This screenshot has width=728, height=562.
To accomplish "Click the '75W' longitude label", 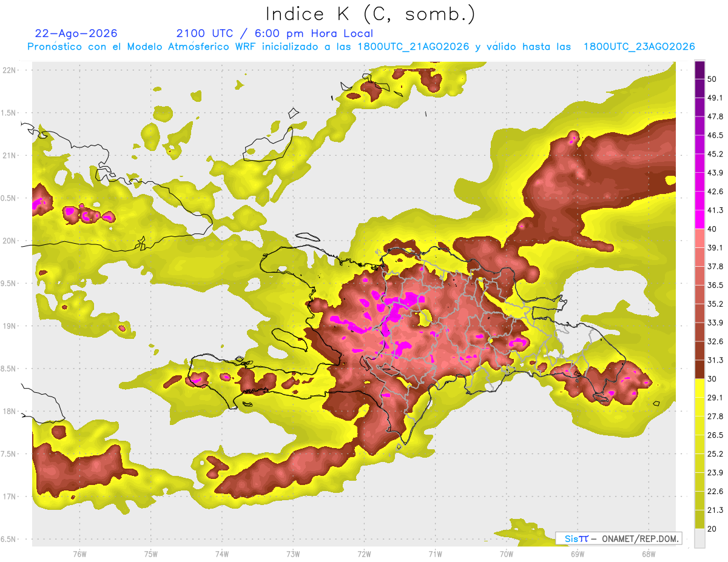I will [150, 554].
